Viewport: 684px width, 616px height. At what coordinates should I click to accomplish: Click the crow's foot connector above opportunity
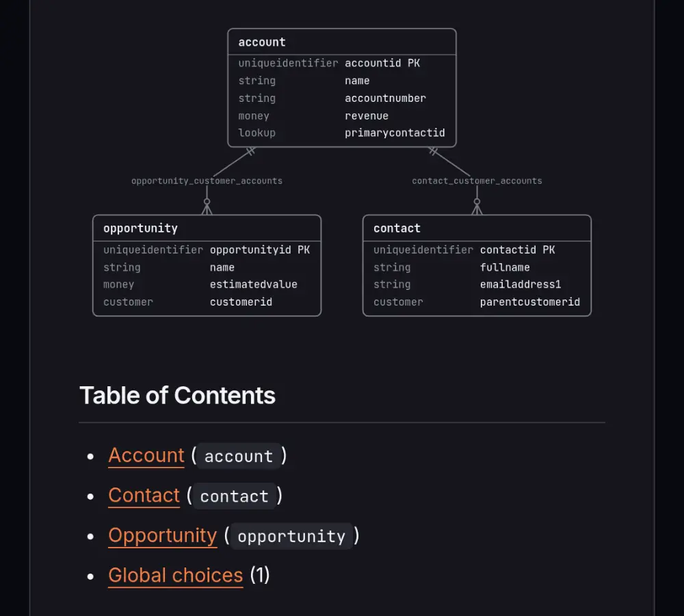point(207,206)
